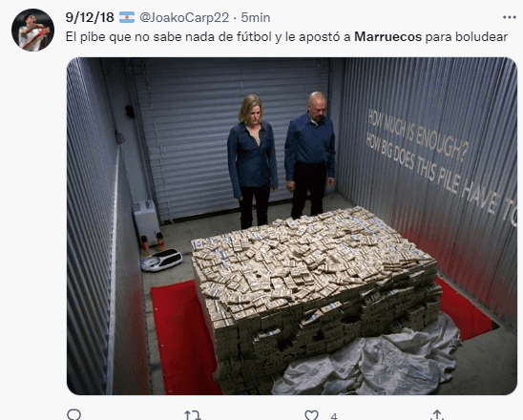This screenshot has width=523, height=420.
Task: Open the @JoakoCarp22 handle link
Action: (x=184, y=17)
